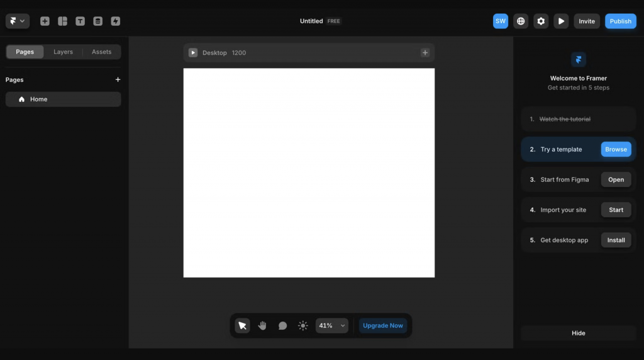Preview the site with the play button
This screenshot has height=360, width=644.
pyautogui.click(x=560, y=21)
